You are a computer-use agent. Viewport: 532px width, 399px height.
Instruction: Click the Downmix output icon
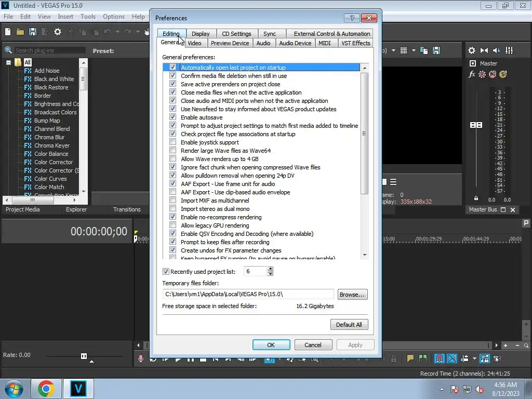(x=484, y=50)
